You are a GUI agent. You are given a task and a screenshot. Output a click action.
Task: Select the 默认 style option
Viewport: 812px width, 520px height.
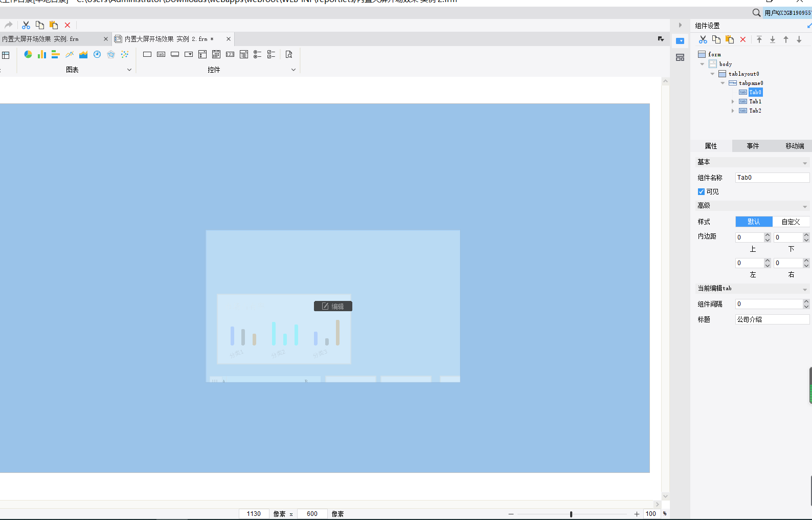[754, 222]
